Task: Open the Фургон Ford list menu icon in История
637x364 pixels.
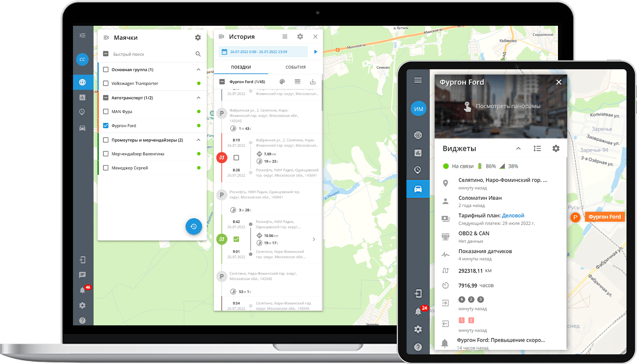Action: (x=297, y=81)
